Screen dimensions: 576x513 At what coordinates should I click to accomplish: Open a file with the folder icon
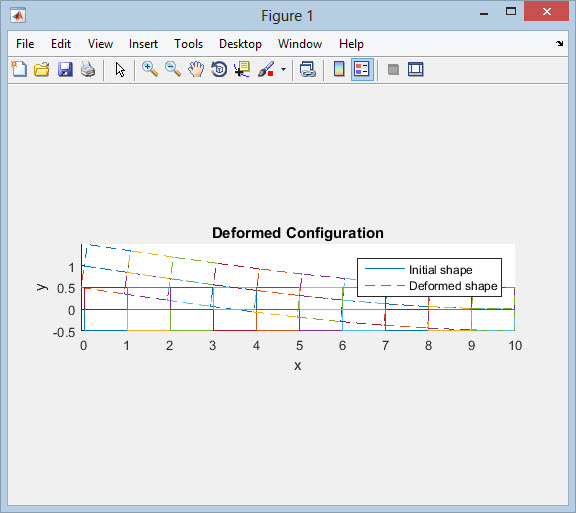pos(42,69)
